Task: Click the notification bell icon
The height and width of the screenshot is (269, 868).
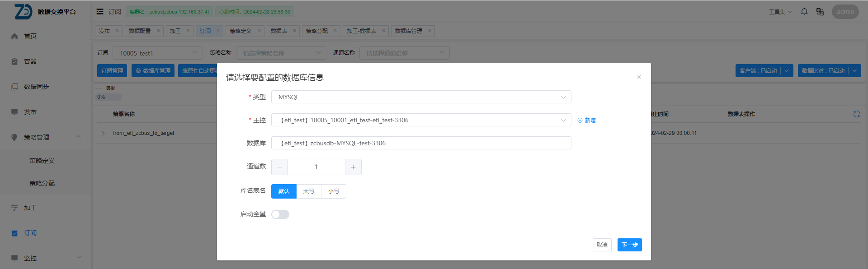Action: 804,12
